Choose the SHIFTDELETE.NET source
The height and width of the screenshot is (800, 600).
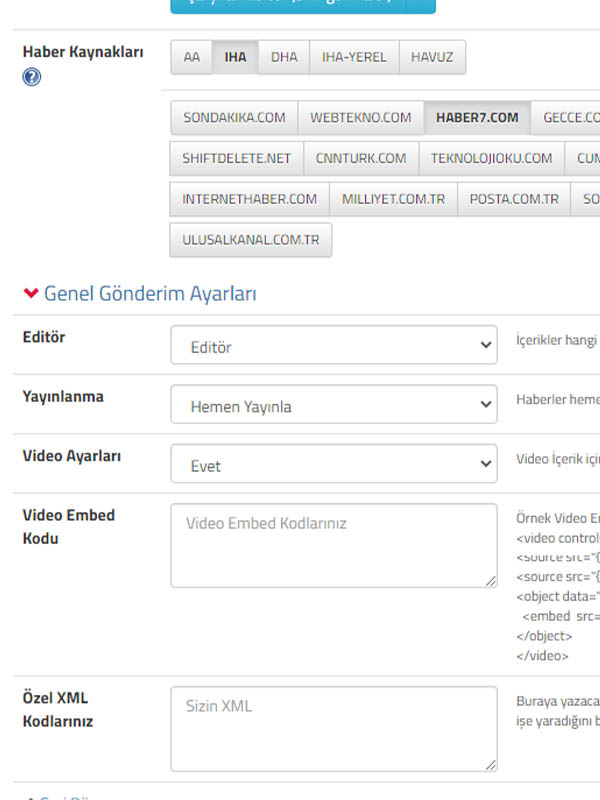coord(236,158)
